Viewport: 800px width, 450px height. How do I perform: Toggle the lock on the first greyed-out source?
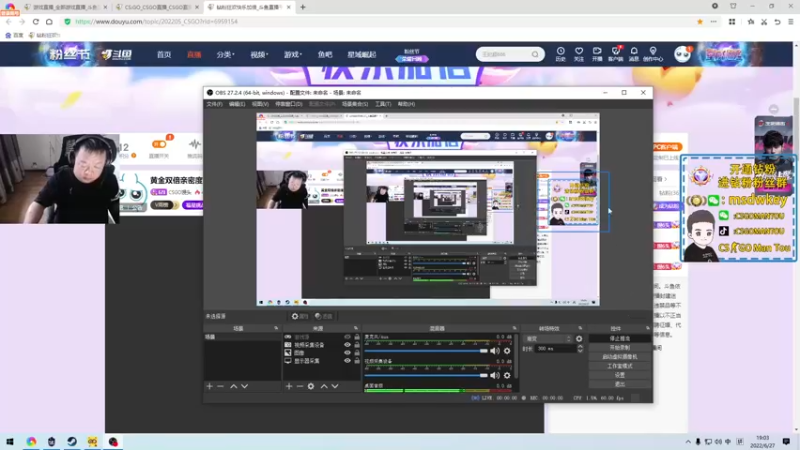357,337
